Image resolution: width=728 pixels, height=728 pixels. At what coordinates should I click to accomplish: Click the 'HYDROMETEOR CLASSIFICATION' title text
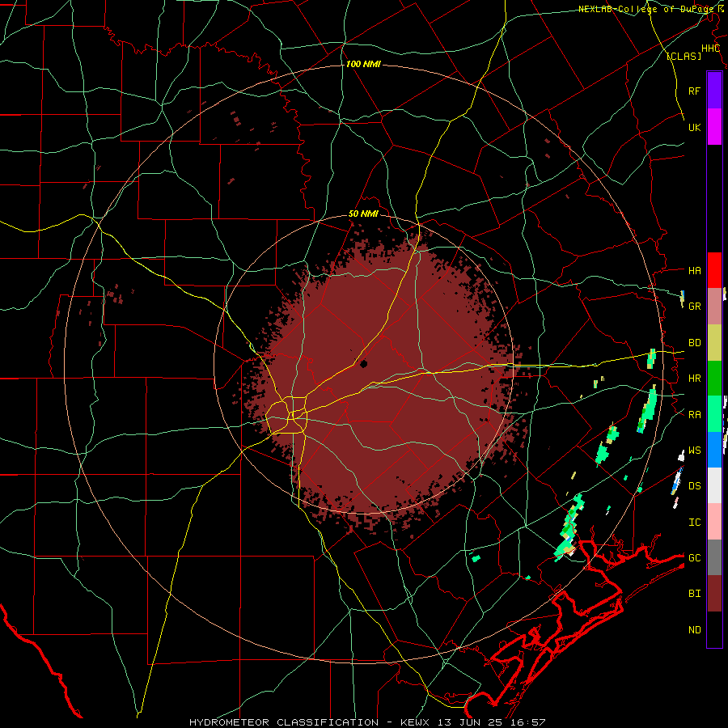[x=284, y=722]
